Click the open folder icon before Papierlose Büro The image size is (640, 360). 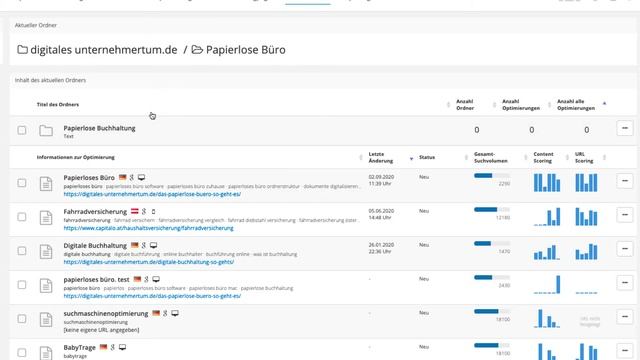197,50
